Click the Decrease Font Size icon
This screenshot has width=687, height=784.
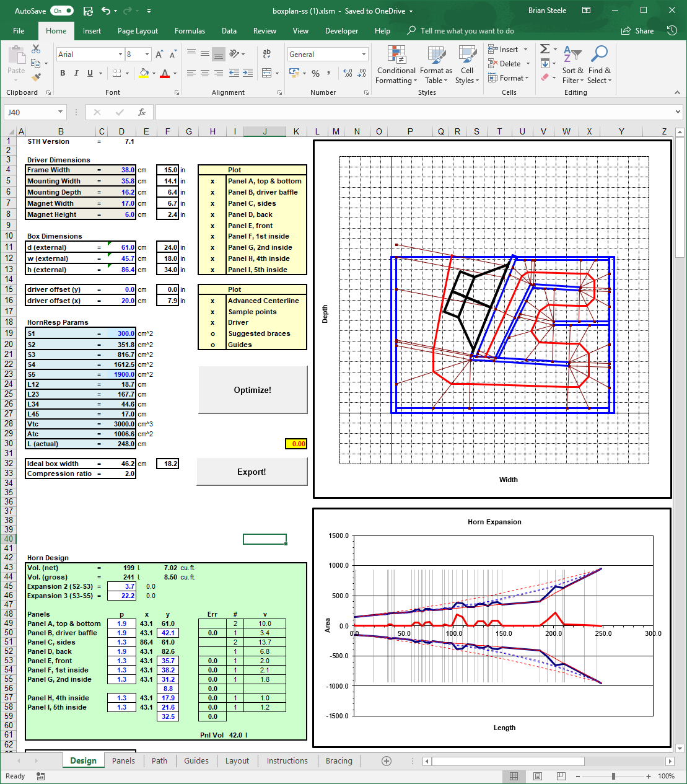(x=173, y=55)
